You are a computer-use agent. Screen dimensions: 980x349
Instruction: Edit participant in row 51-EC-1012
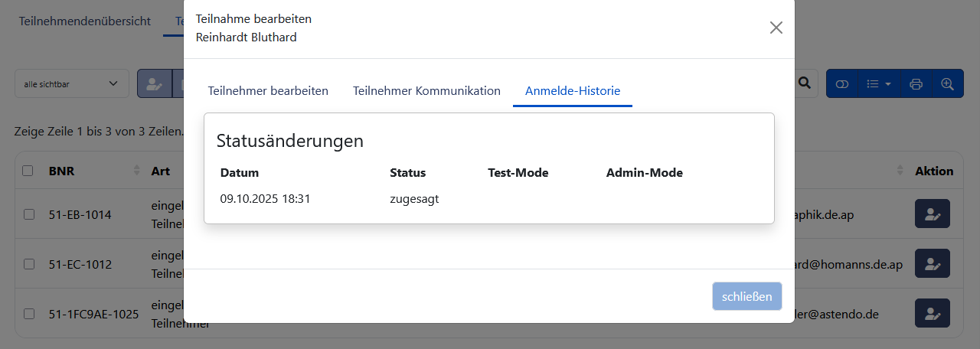click(x=932, y=263)
